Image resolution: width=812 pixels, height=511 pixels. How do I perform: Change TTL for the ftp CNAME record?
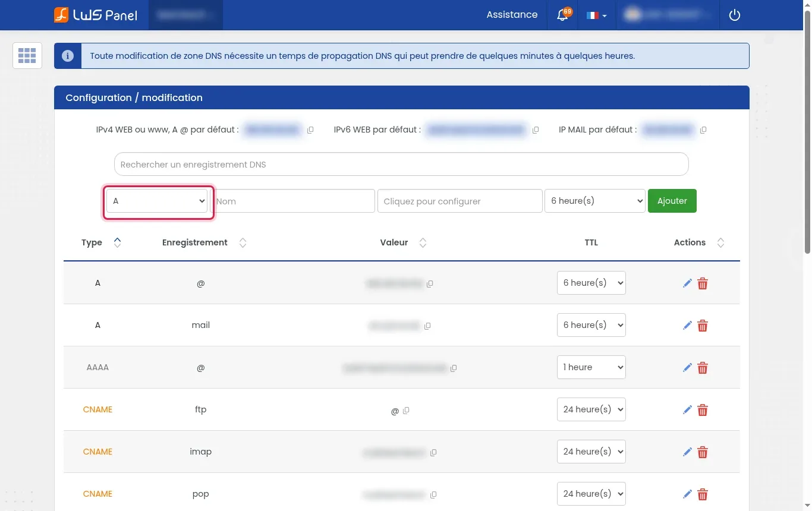click(591, 409)
